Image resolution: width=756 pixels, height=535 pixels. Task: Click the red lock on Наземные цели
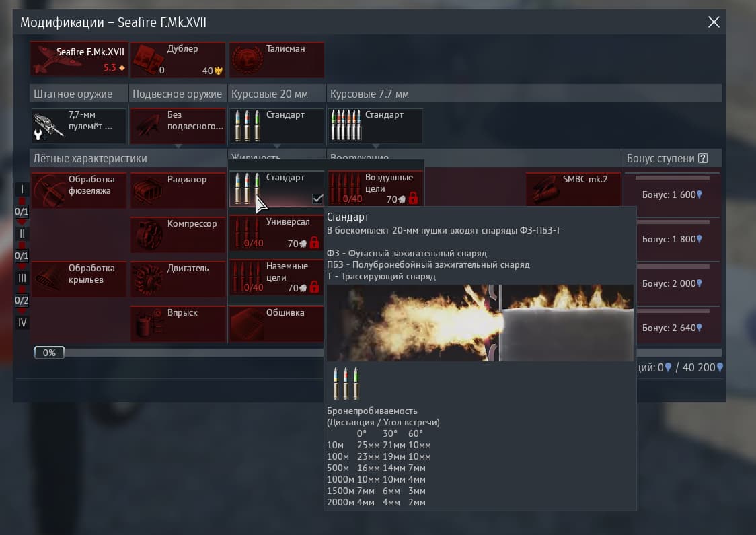(314, 287)
